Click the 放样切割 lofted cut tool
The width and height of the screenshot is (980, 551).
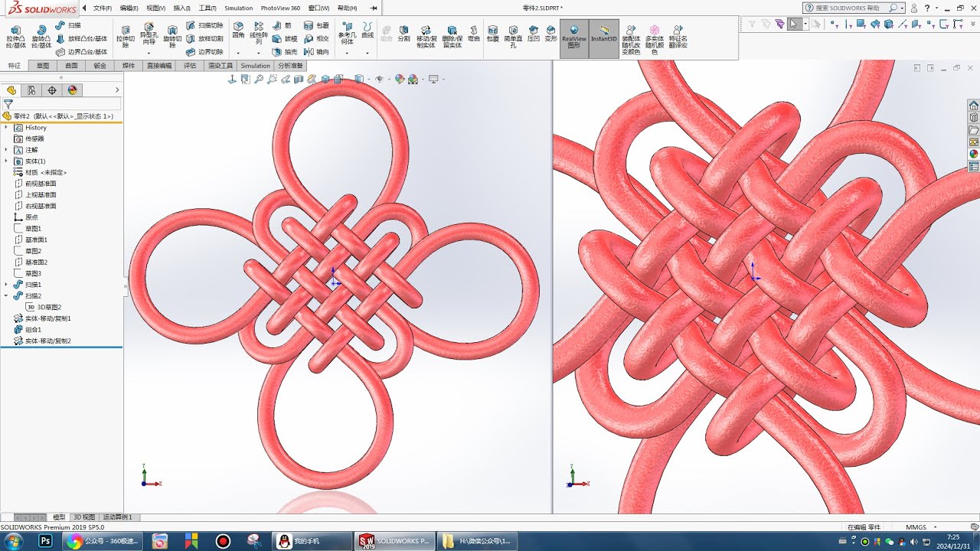(x=205, y=38)
